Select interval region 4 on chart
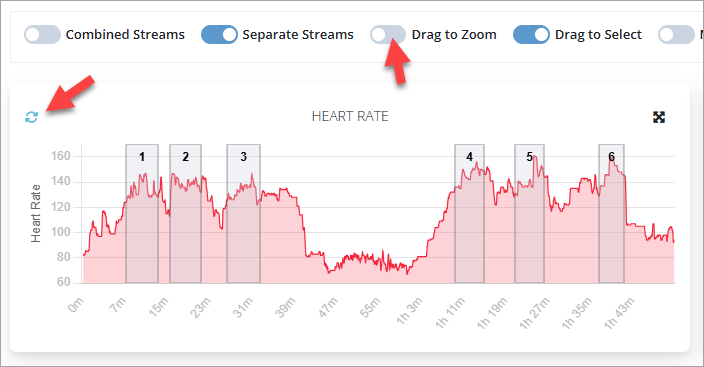The image size is (704, 367). point(469,213)
